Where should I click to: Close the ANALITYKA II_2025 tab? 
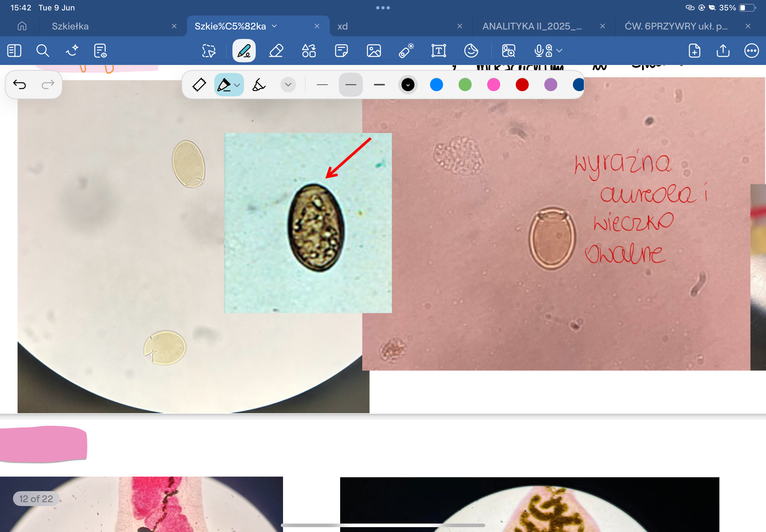(603, 26)
